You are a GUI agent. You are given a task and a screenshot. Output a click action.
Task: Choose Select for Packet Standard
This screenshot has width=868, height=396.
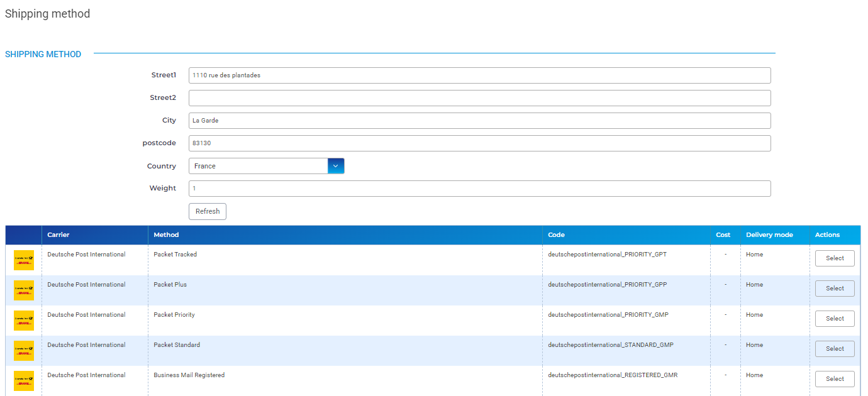pyautogui.click(x=835, y=349)
